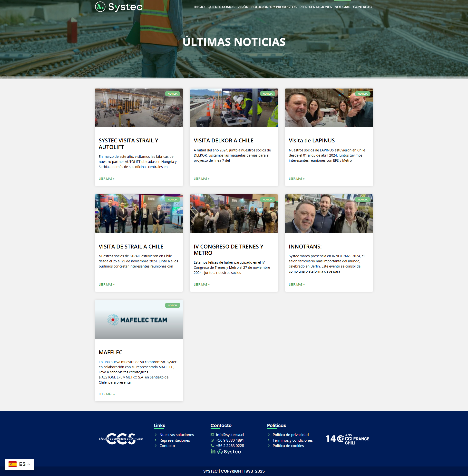
Task: Click LEER MÁS under INNOTRANS
Action: tap(297, 285)
